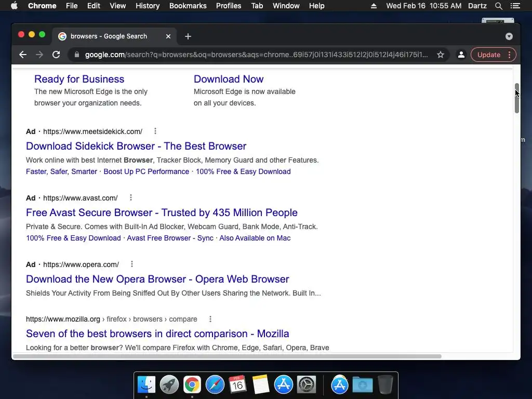Viewport: 532px width, 399px height.
Task: Open options for the opera.com ad
Action: 131,264
